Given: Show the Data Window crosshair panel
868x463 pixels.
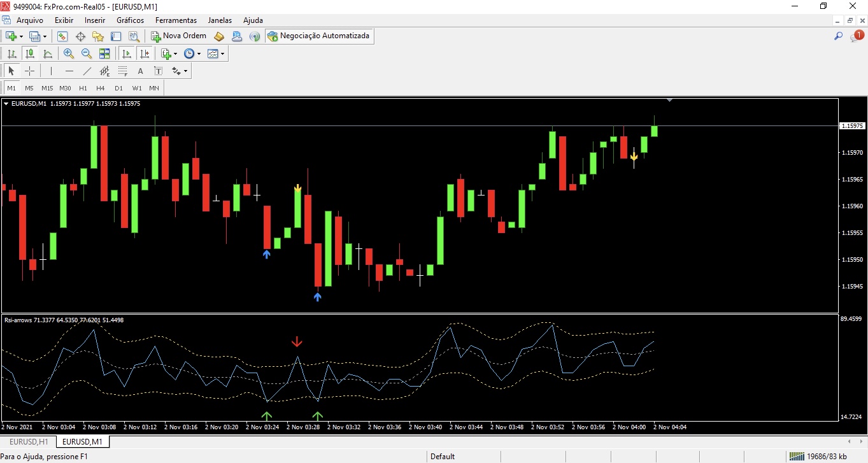Looking at the screenshot, I should click(80, 36).
